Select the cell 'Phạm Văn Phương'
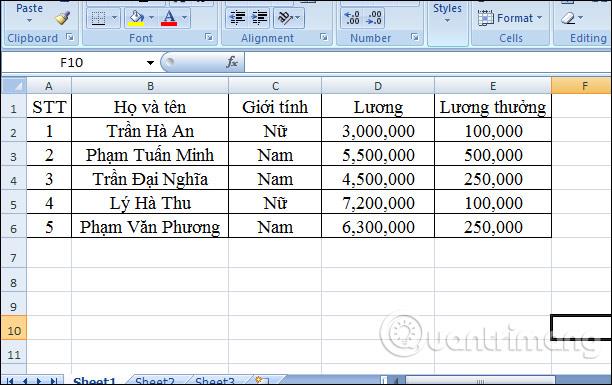This screenshot has height=385, width=612. (150, 226)
